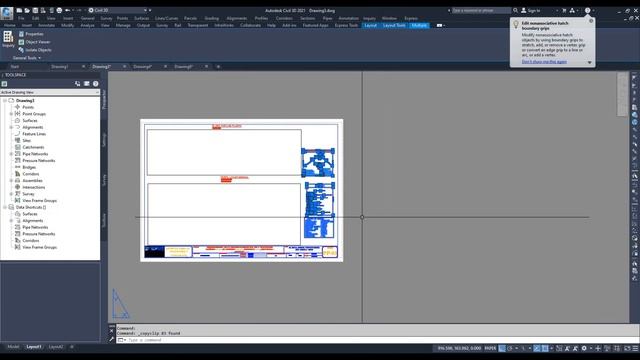Click the Workspace Switching gear in status bar
Screen dimensions: 640x360
(x=584, y=348)
